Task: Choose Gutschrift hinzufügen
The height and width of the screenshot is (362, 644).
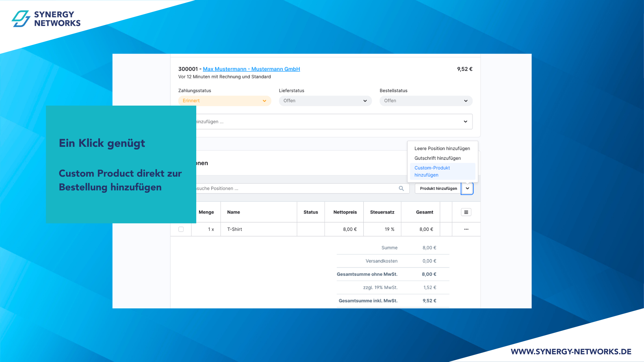Action: pyautogui.click(x=438, y=158)
